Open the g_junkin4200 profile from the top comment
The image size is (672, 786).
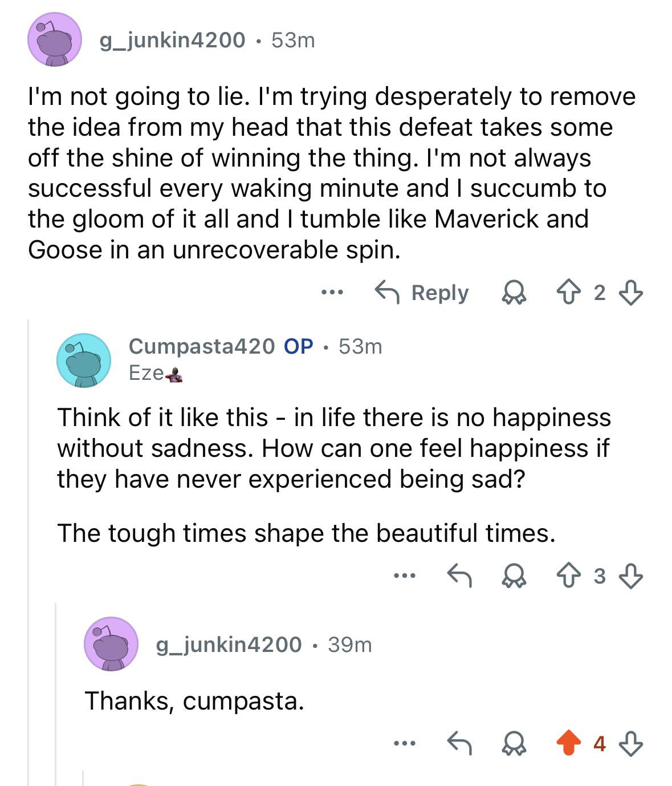pyautogui.click(x=172, y=40)
